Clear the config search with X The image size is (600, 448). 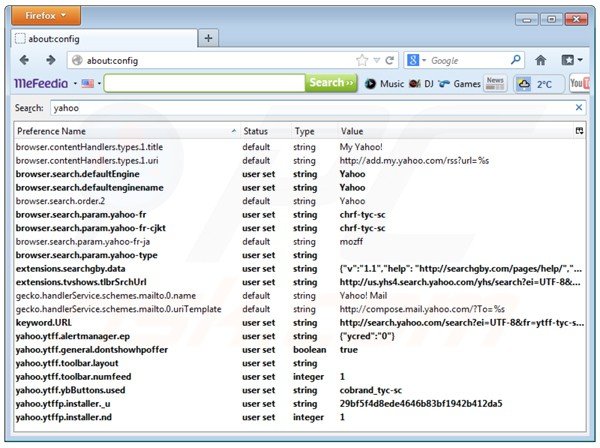(579, 108)
